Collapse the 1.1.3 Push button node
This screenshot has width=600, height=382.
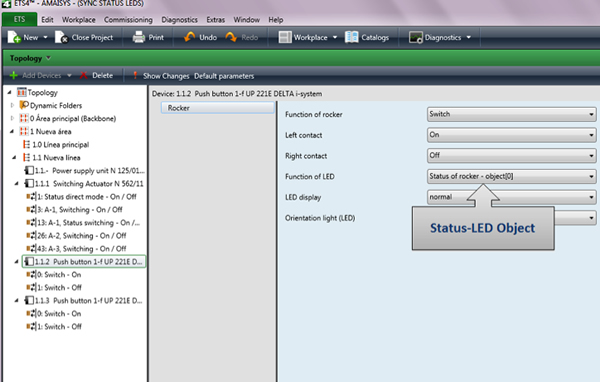point(16,301)
